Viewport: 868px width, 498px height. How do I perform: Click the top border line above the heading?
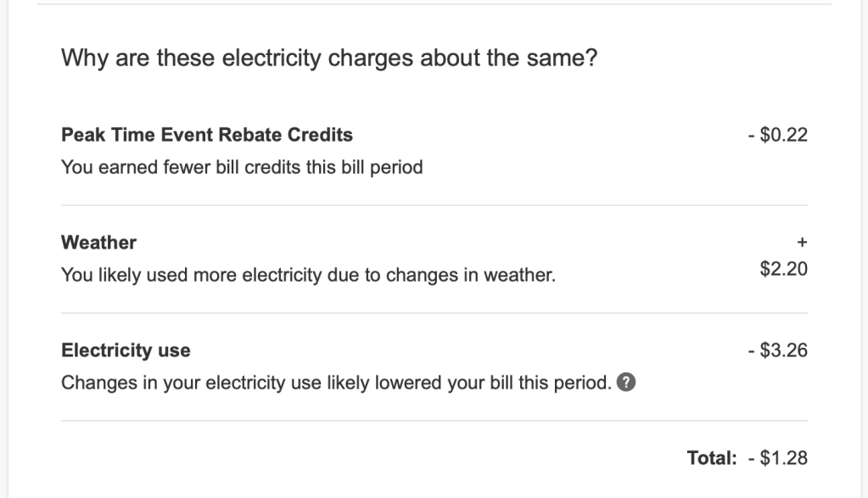(434, 4)
